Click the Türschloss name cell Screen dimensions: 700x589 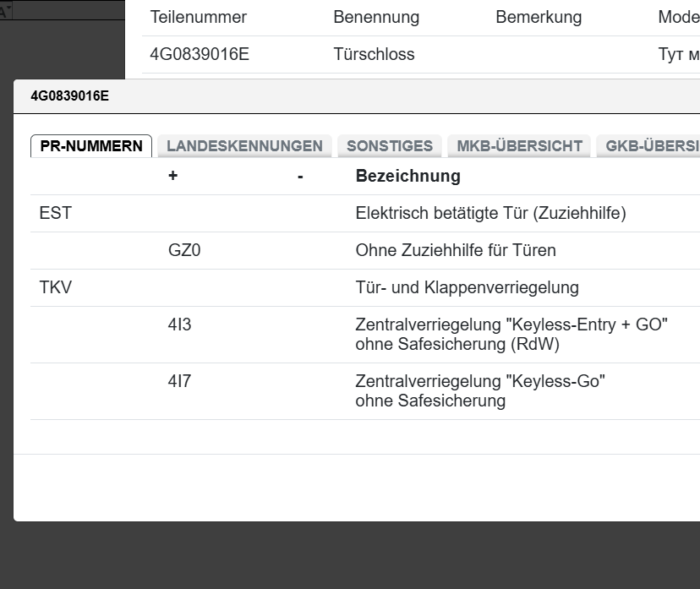(374, 55)
